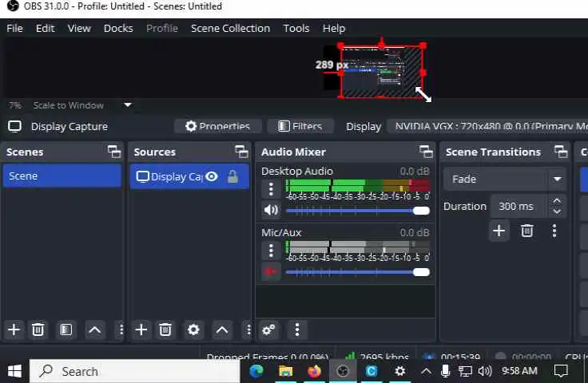Open the Windows Start menu
Screen dimensions: 588x383
[14, 371]
